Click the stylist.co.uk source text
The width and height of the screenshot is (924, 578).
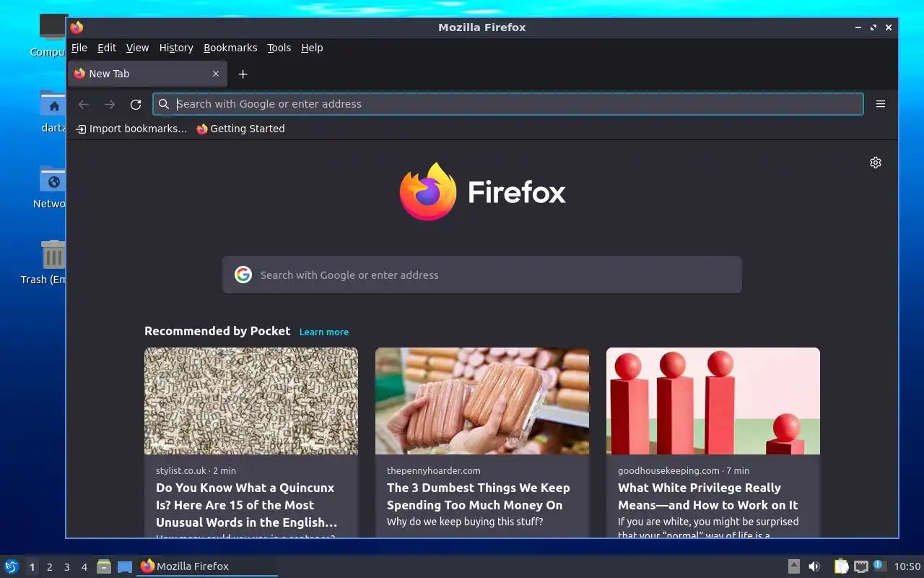tap(181, 470)
